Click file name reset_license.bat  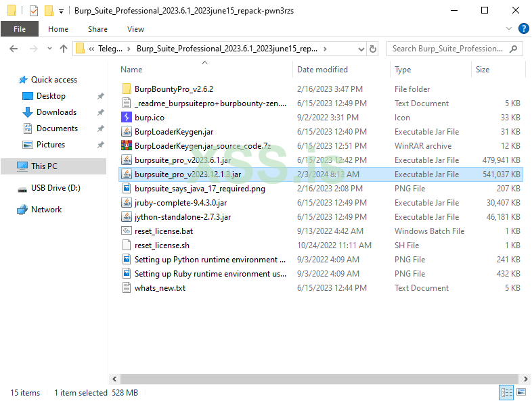(164, 231)
